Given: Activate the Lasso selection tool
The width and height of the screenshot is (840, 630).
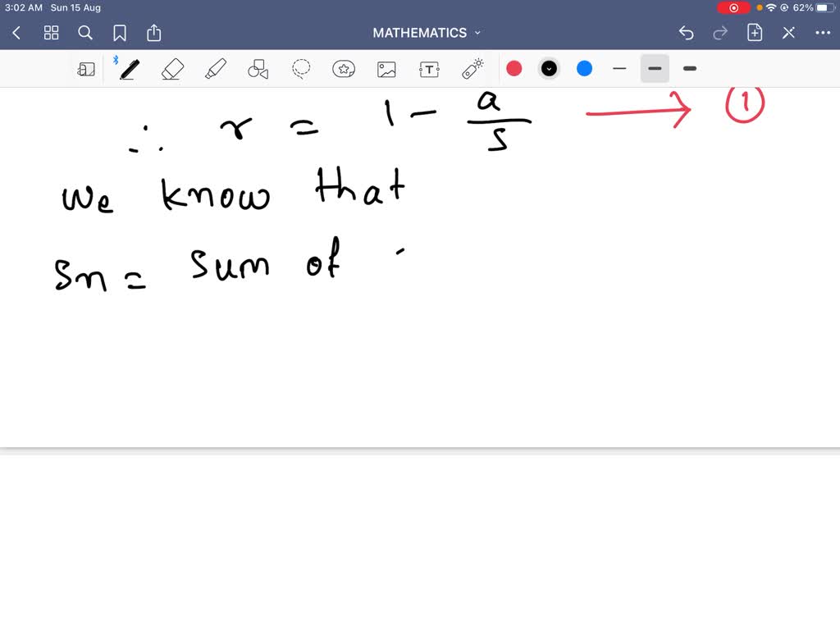Looking at the screenshot, I should click(301, 69).
